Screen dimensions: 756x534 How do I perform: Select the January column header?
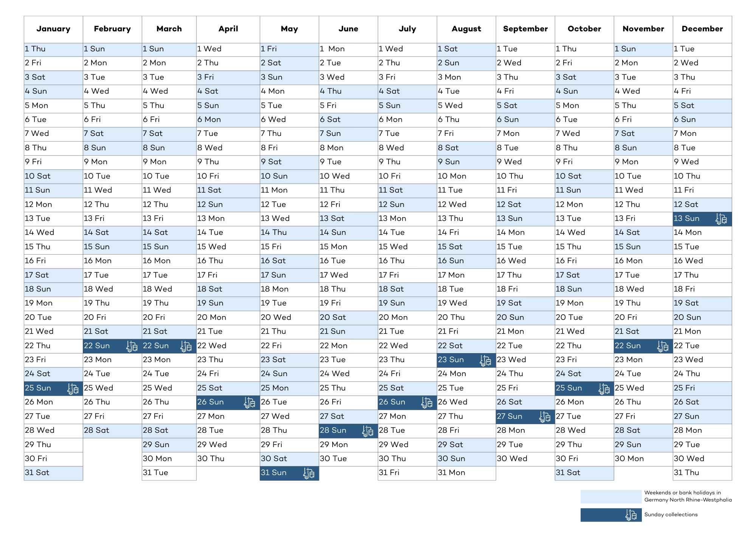[53, 29]
